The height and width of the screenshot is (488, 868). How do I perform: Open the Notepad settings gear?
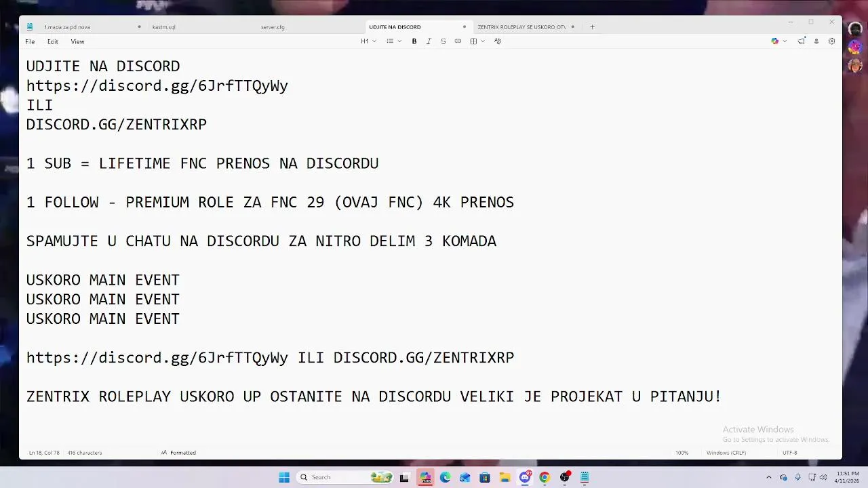point(831,41)
